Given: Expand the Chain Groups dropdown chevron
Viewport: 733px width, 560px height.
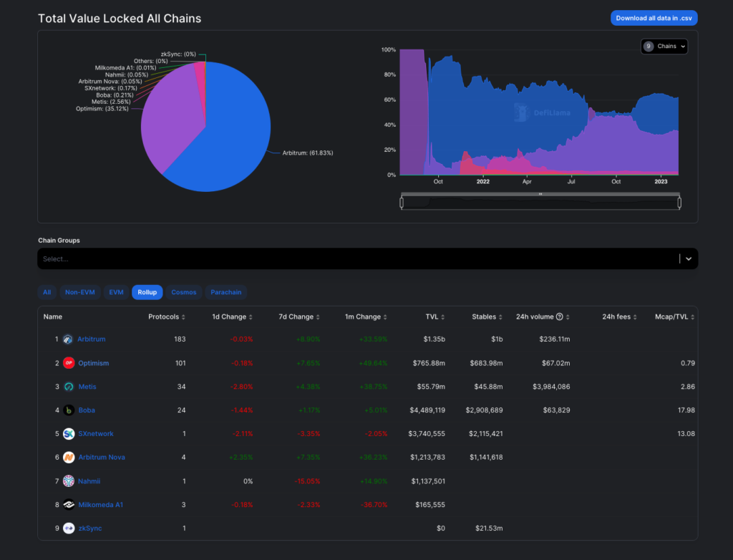Looking at the screenshot, I should coord(689,259).
